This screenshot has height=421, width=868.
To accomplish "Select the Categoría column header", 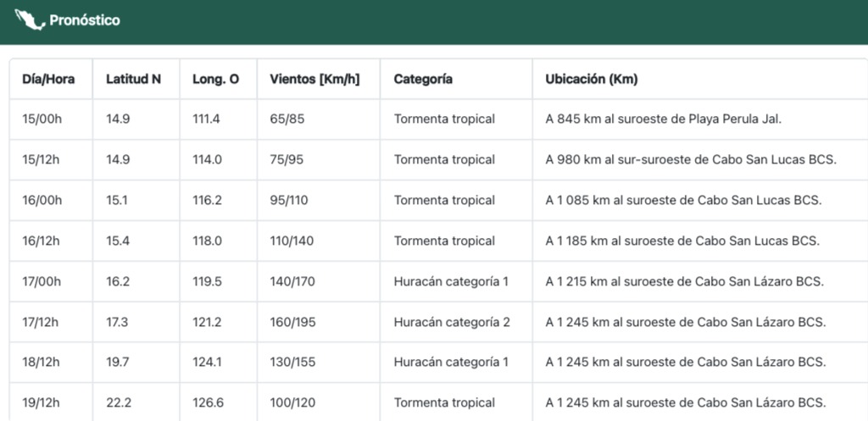I will click(423, 79).
